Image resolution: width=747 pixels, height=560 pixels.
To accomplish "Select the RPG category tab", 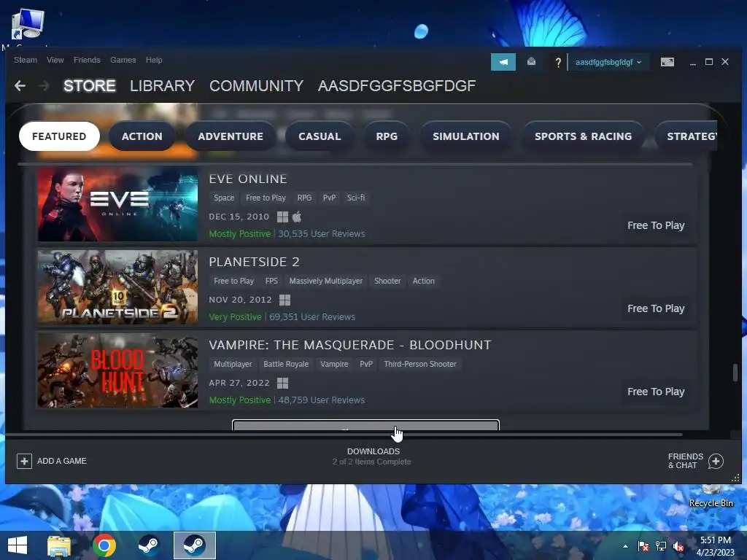I will (387, 136).
